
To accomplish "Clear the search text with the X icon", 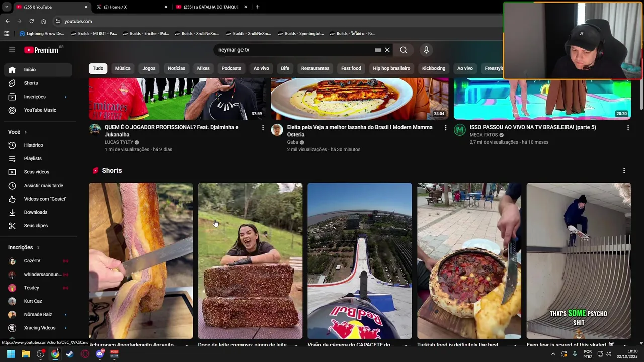I will [x=387, y=50].
